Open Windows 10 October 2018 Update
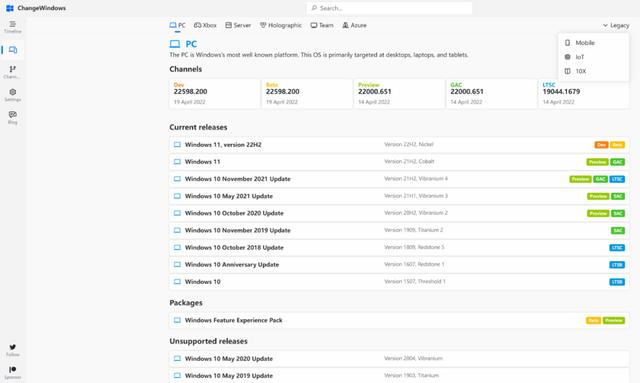 point(399,247)
